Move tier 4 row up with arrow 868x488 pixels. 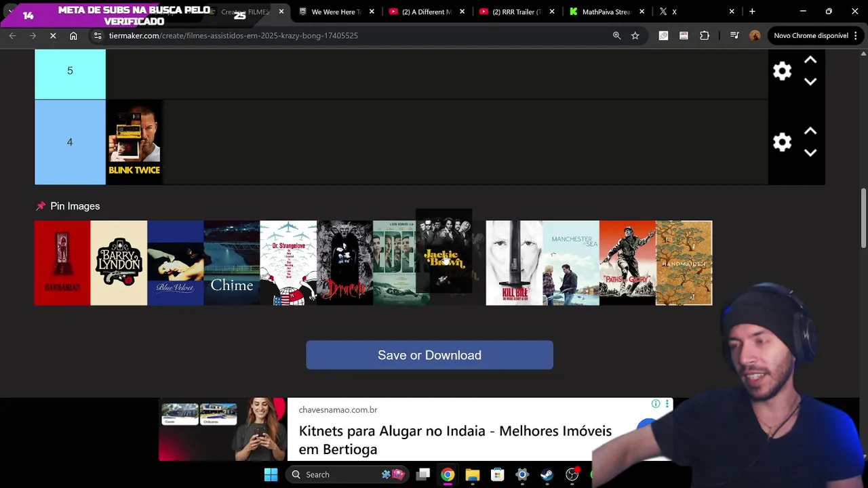pyautogui.click(x=810, y=131)
